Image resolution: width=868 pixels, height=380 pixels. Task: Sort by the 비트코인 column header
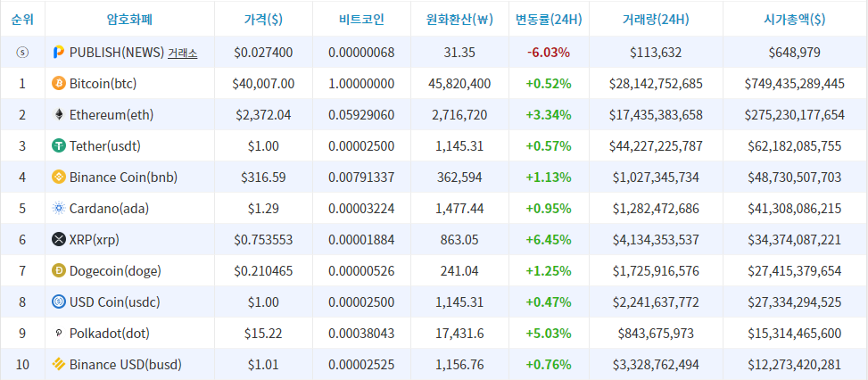tap(361, 20)
